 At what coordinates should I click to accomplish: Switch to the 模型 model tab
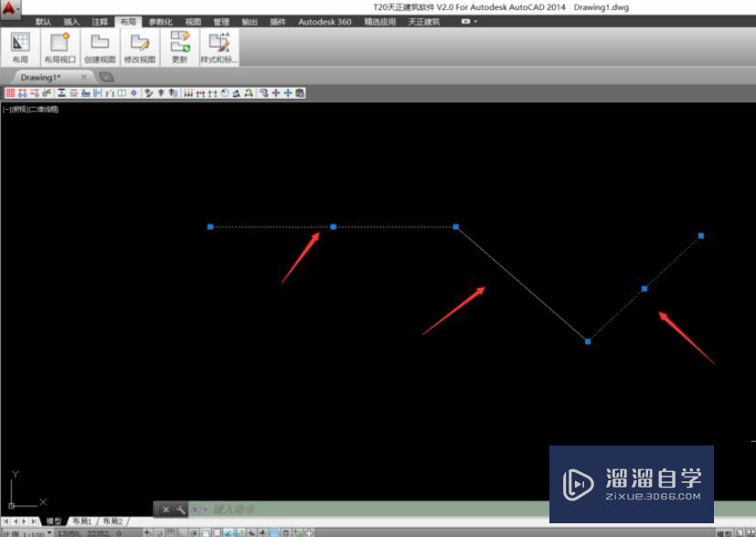54,521
